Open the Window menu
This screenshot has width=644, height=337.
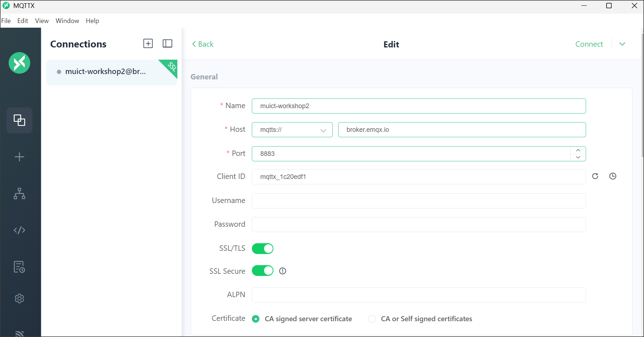pos(67,21)
